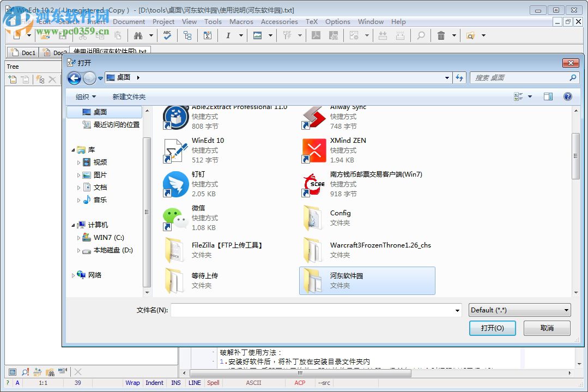Viewport: 588px width, 392px height.
Task: Click the Back navigation arrow in the dialog
Action: click(x=74, y=78)
